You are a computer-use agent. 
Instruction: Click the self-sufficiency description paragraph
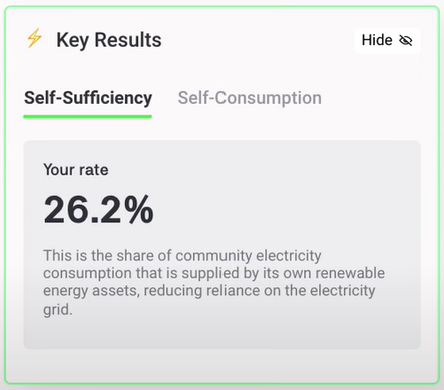pyautogui.click(x=214, y=282)
